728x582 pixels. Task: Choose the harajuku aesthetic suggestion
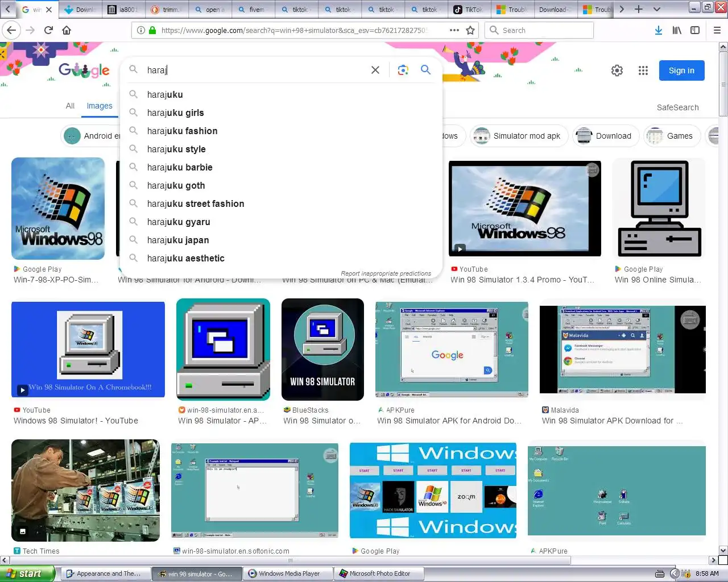point(281,258)
